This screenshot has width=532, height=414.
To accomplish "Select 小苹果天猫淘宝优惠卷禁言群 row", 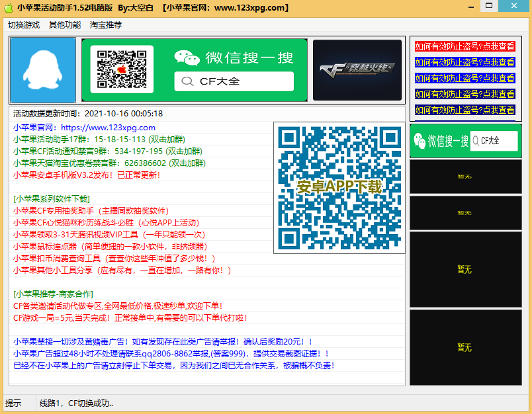I will 110,163.
